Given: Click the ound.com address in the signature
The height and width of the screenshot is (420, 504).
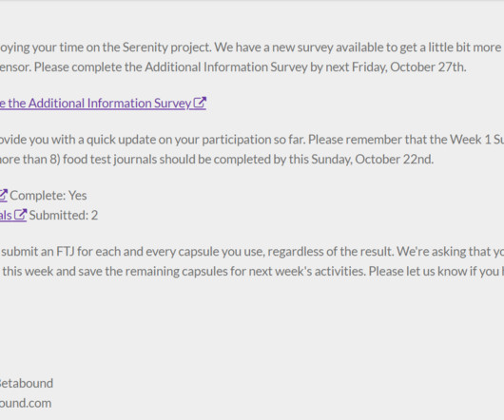Looking at the screenshot, I should [x=26, y=403].
